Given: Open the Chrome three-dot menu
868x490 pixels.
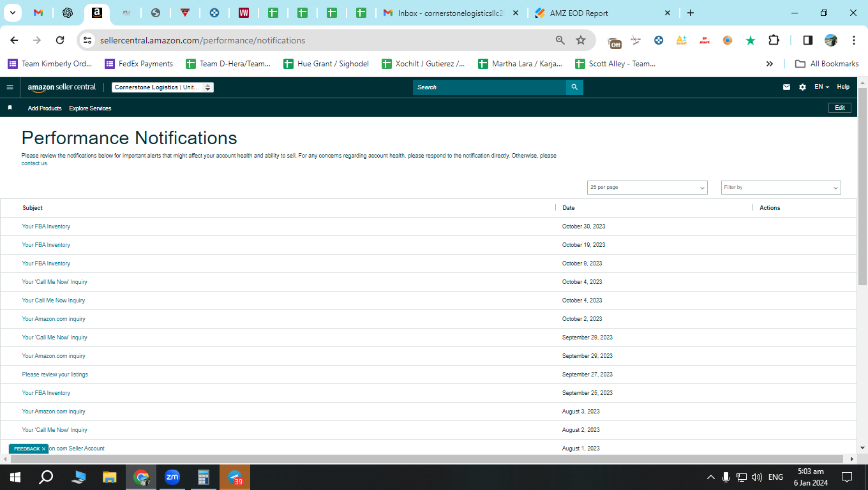Looking at the screenshot, I should tap(854, 40).
